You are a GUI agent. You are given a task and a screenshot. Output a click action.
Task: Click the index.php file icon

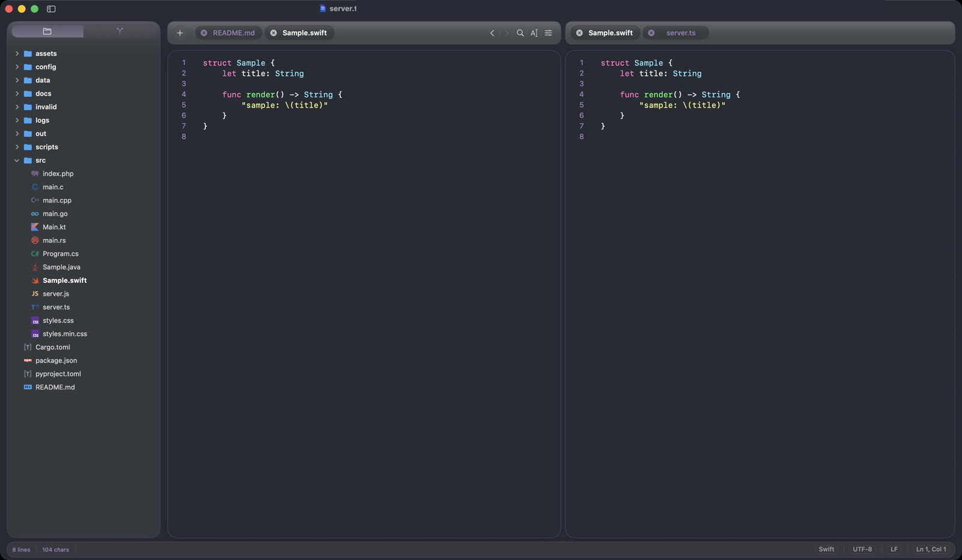35,174
